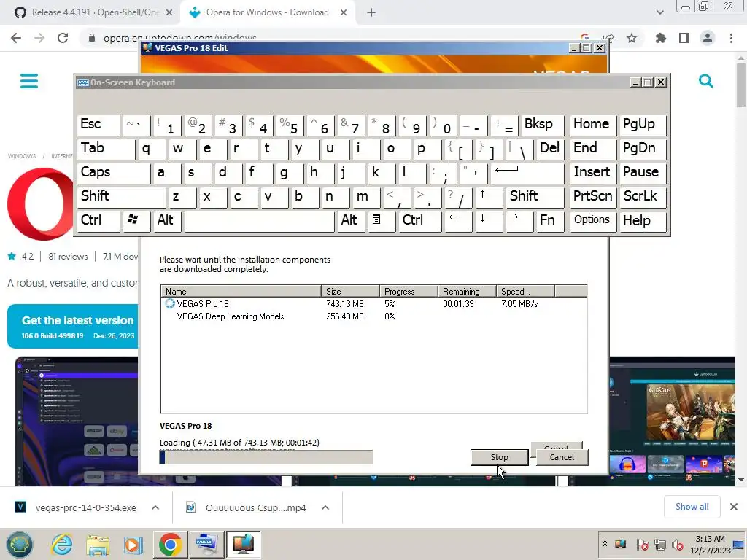Click Progress column header in installer
The image size is (747, 560).
click(409, 291)
